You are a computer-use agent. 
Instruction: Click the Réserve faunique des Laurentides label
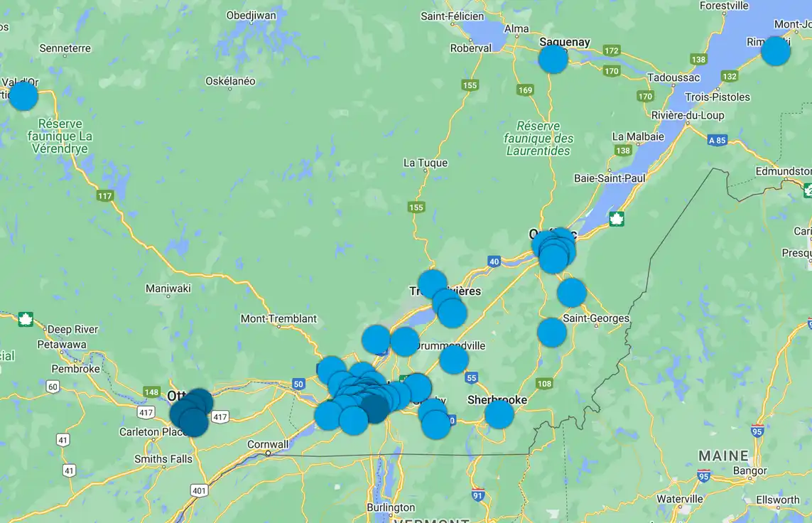click(538, 138)
